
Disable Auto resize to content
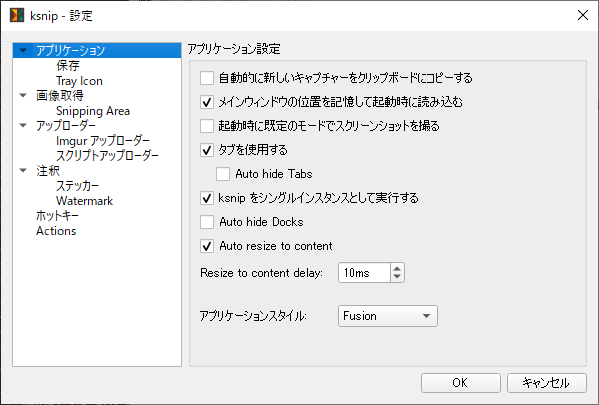tap(207, 246)
